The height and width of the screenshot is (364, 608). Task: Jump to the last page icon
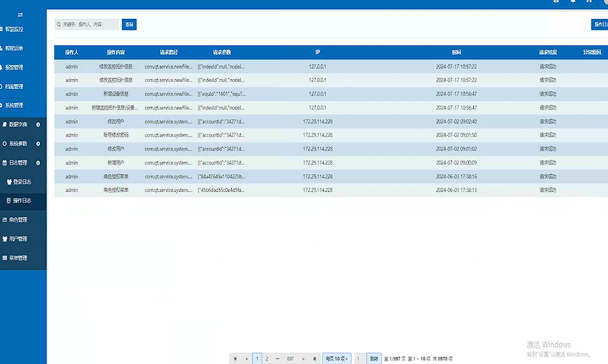tap(315, 359)
